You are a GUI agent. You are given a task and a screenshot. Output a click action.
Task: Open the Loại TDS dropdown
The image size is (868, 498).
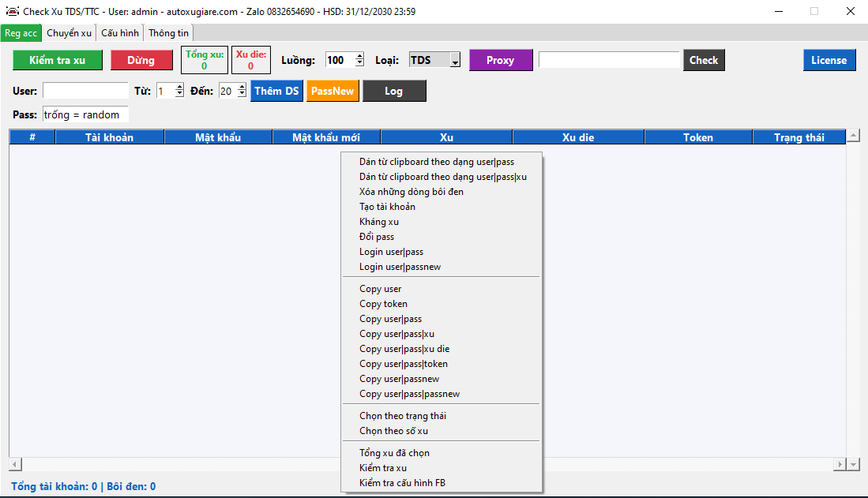click(454, 61)
